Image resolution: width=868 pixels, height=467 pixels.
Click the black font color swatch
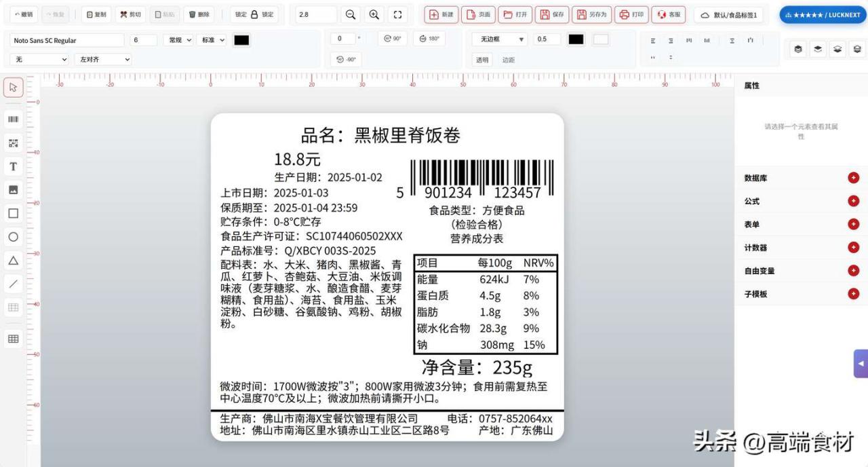click(241, 40)
